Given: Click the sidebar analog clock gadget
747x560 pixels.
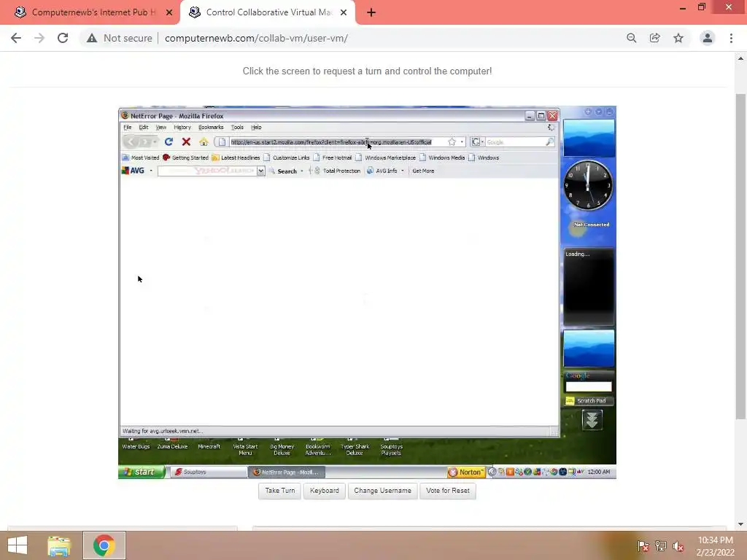Looking at the screenshot, I should (588, 185).
